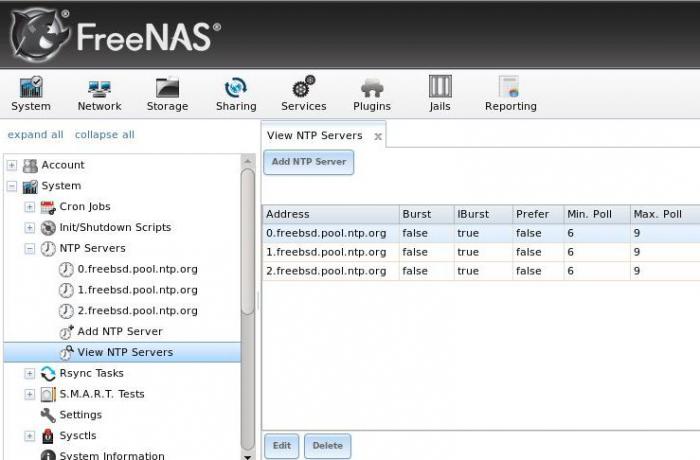Open the Services gear icon
Screen dimensions: 700x460
click(304, 87)
